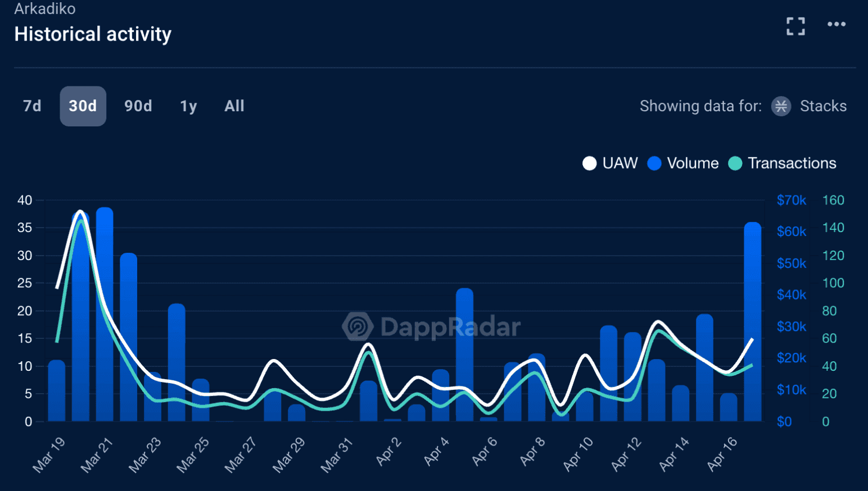
Task: Toggle the Transactions legend series
Action: pyautogui.click(x=782, y=163)
